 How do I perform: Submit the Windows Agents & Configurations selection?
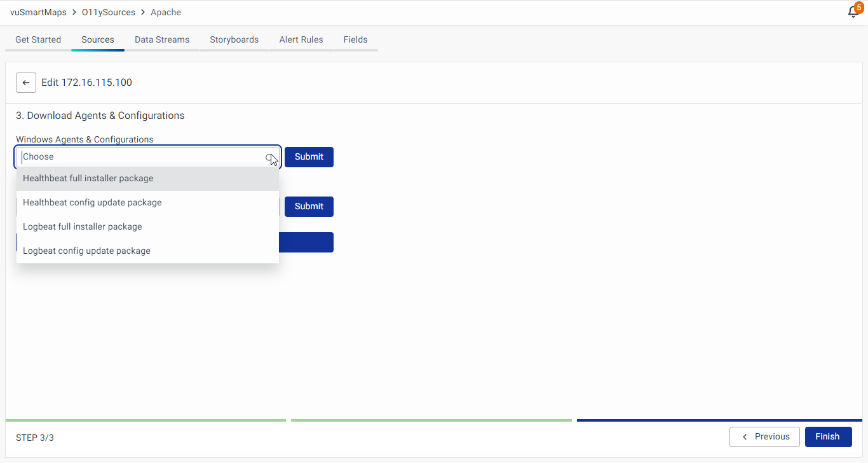tap(309, 157)
